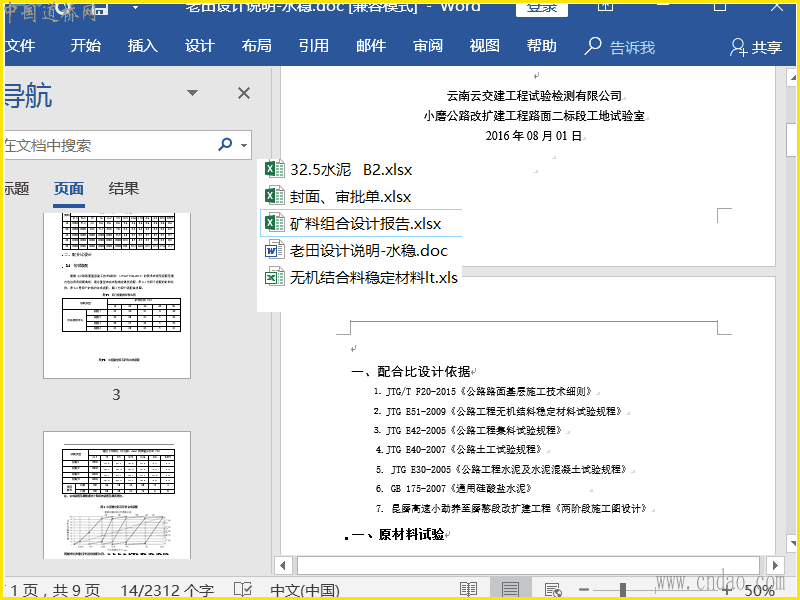This screenshot has height=600, width=800.
Task: Switch to the 审阅 tab
Action: pos(428,46)
